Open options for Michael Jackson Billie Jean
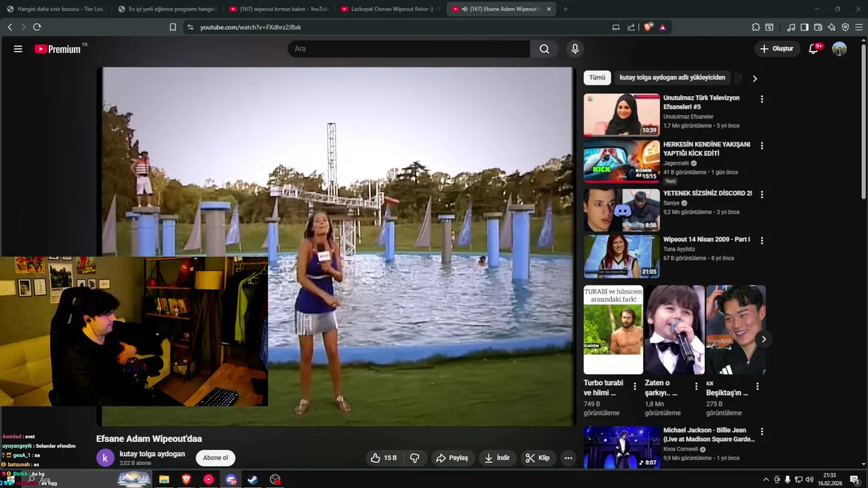The height and width of the screenshot is (488, 868). tap(762, 432)
